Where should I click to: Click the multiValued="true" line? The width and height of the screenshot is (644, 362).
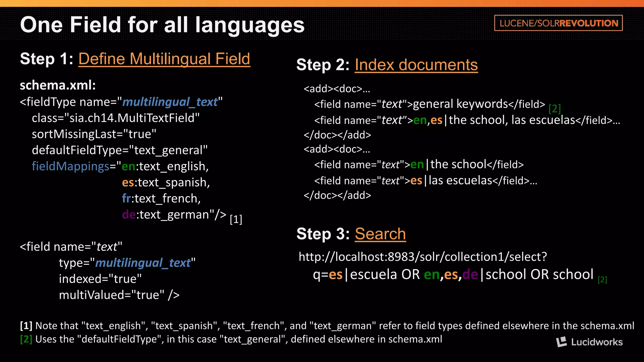click(119, 295)
